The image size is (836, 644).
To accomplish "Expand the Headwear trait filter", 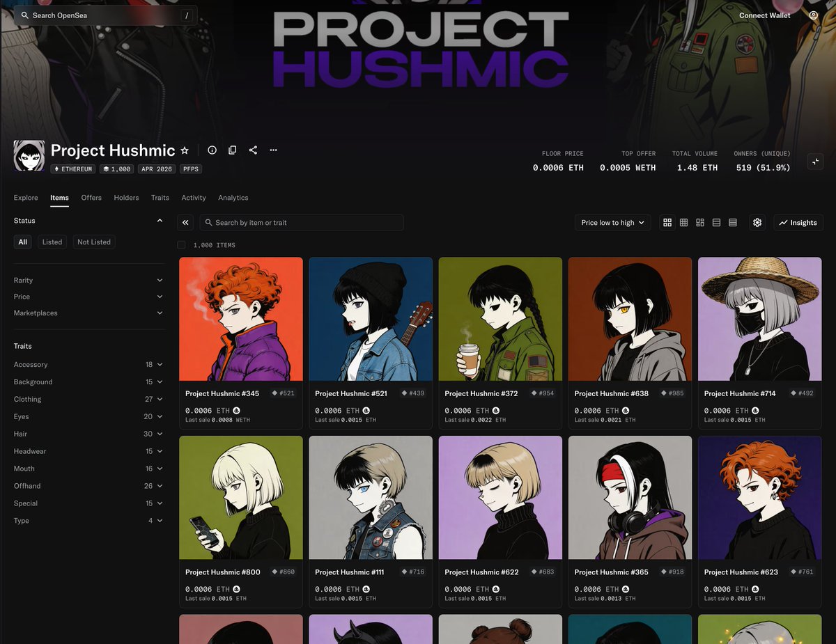I will pos(89,451).
